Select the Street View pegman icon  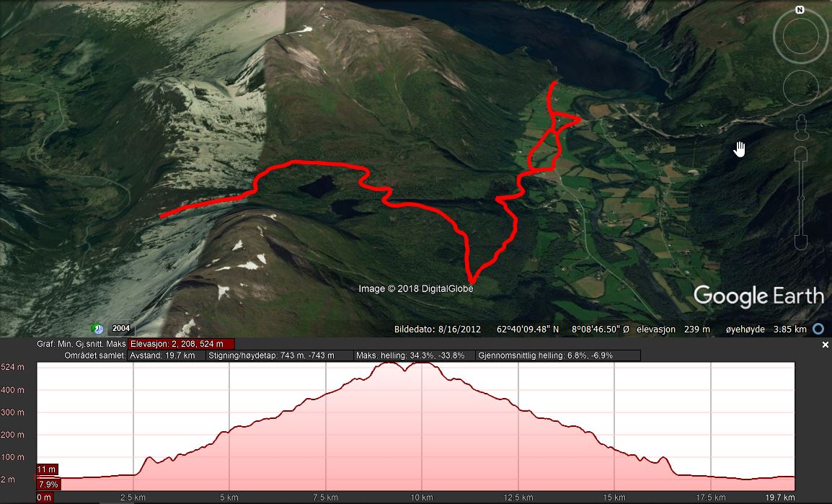pos(801,128)
